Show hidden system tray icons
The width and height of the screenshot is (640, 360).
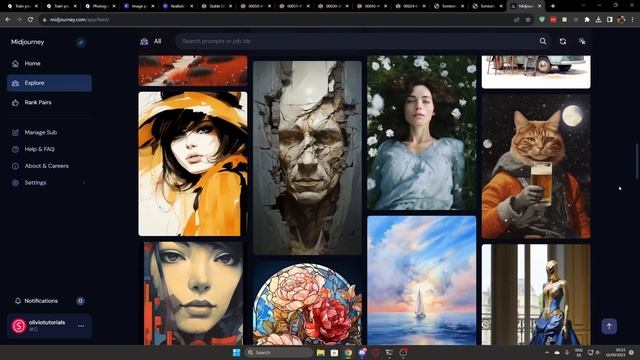(x=547, y=353)
